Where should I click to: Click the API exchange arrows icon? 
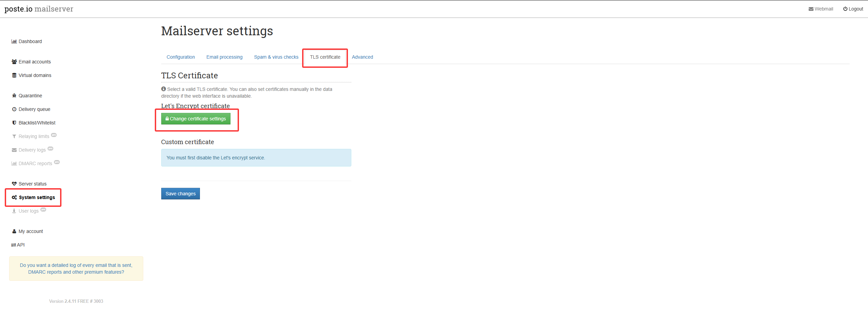coord(14,245)
